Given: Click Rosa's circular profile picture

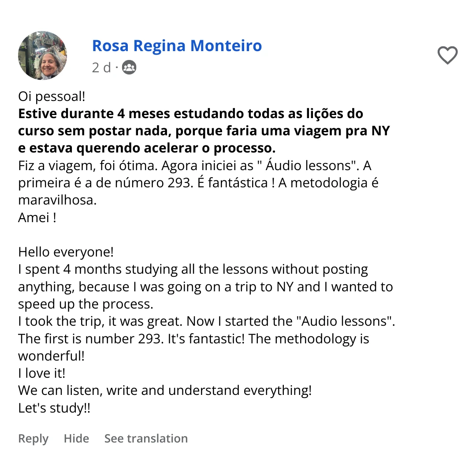Looking at the screenshot, I should tap(43, 56).
